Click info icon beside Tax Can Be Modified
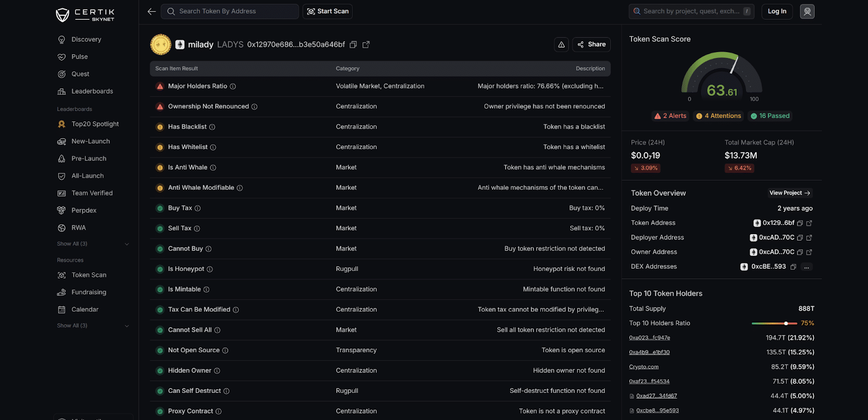This screenshot has width=868, height=420. (x=235, y=310)
